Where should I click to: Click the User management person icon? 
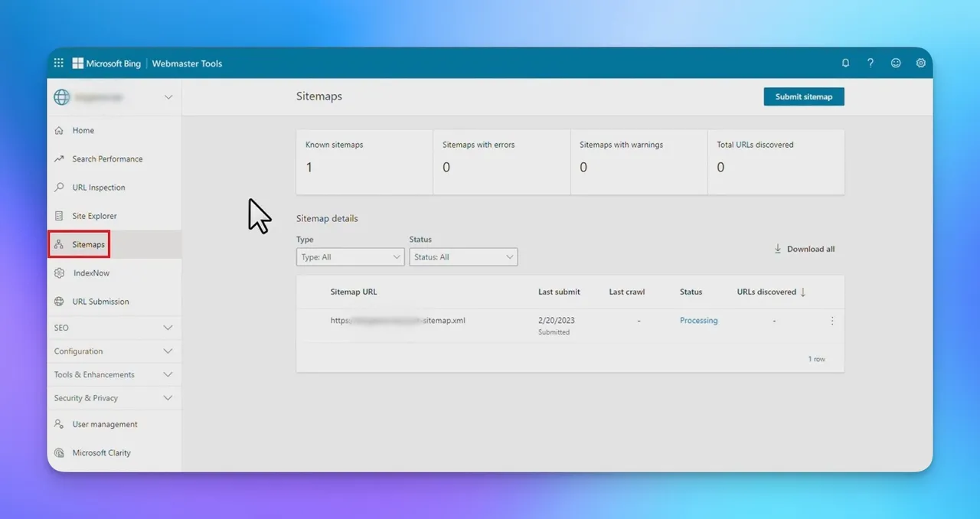pos(59,424)
